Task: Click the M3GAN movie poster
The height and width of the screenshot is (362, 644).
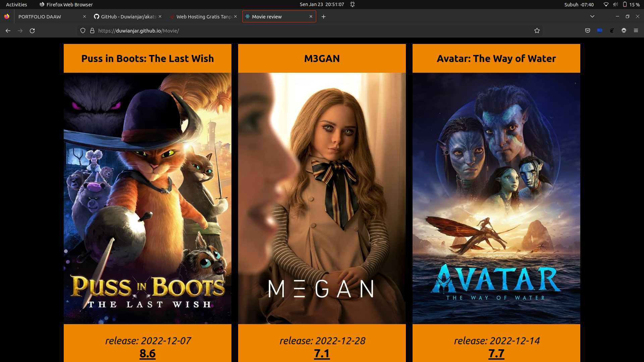Action: point(322,198)
